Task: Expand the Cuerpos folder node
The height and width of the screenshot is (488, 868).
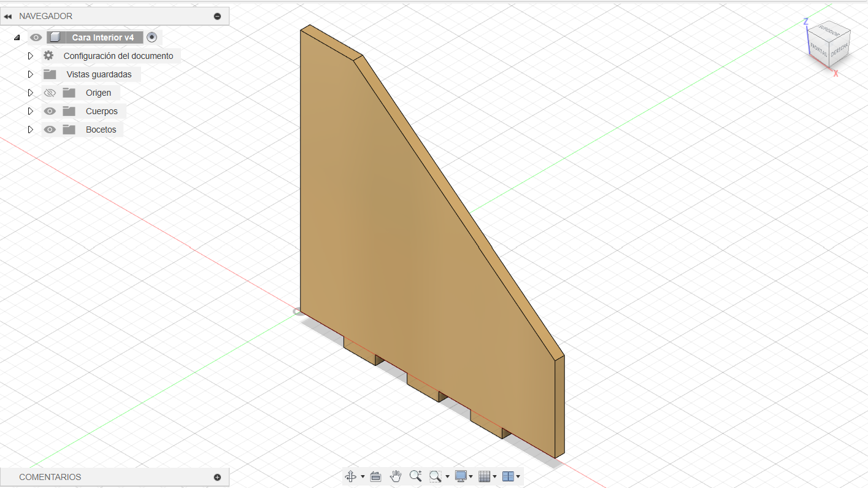Action: (x=30, y=111)
